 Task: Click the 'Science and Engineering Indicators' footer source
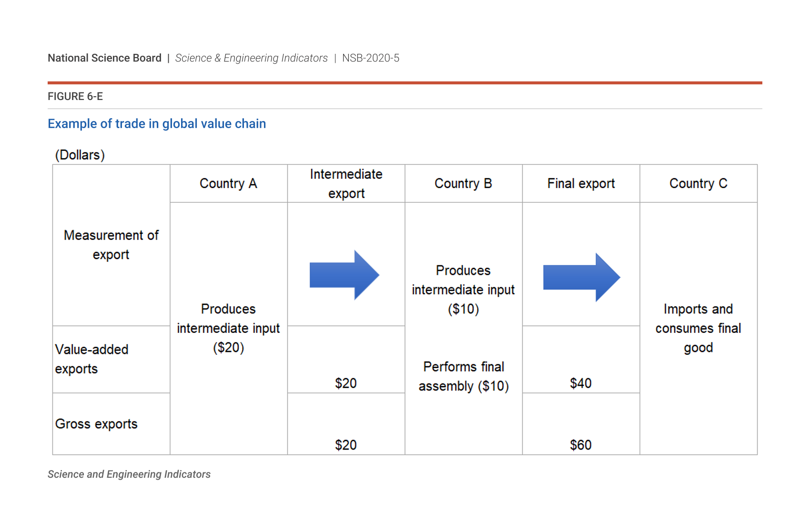tap(129, 474)
